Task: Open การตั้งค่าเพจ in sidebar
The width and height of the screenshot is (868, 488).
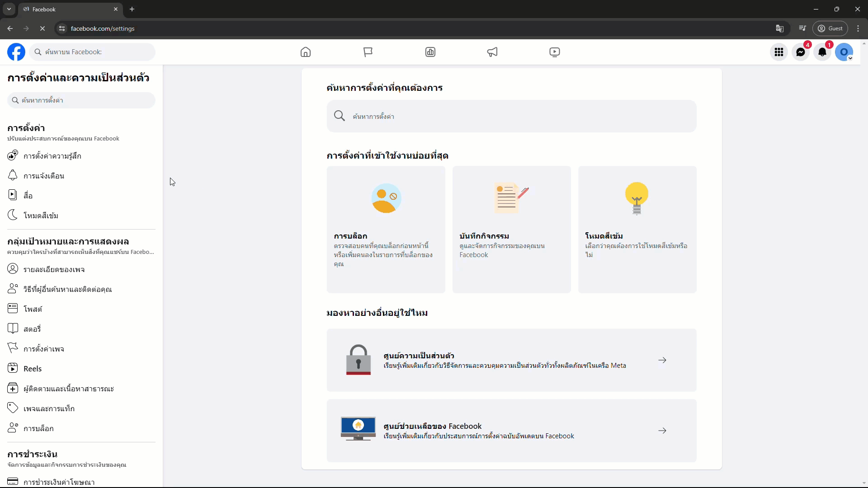Action: (x=81, y=349)
